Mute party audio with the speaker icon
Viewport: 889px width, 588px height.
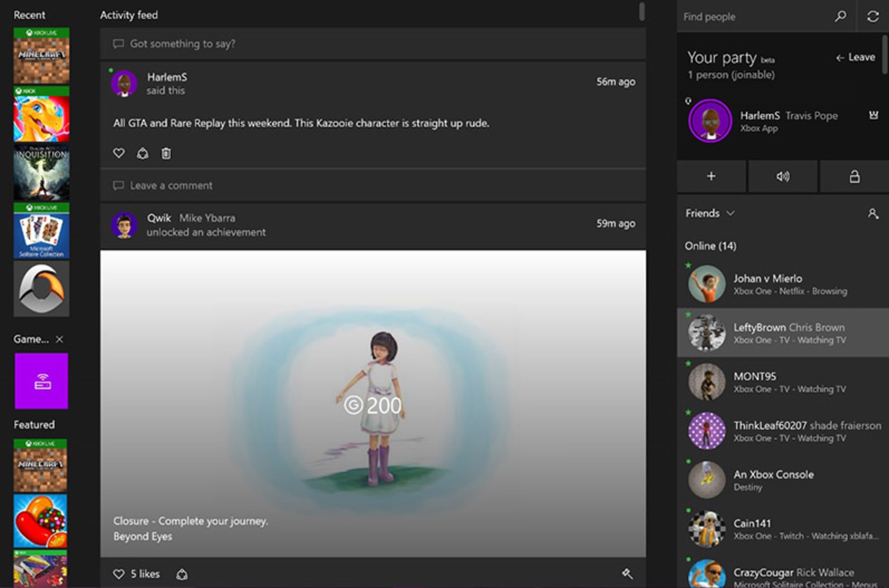(x=783, y=176)
